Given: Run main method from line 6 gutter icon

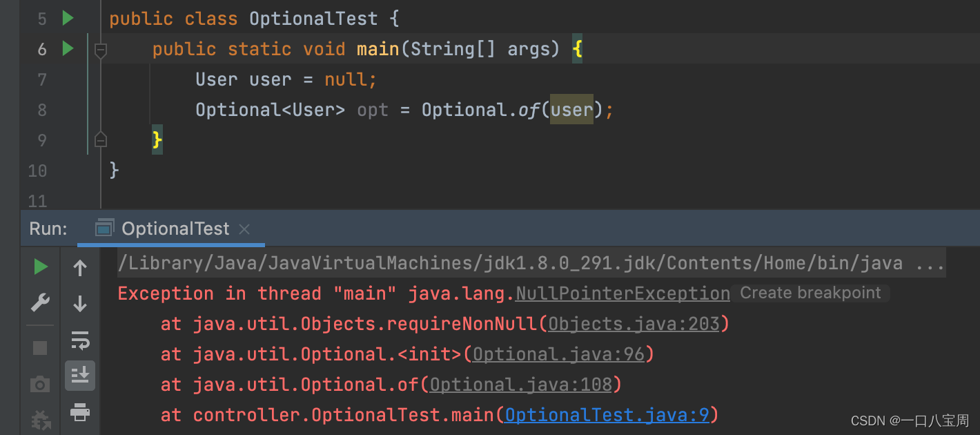Looking at the screenshot, I should [67, 48].
